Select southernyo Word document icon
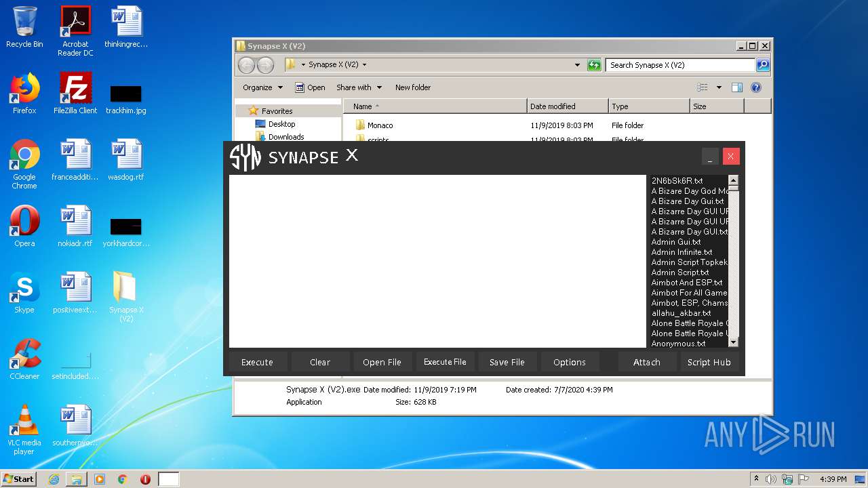 [75, 426]
